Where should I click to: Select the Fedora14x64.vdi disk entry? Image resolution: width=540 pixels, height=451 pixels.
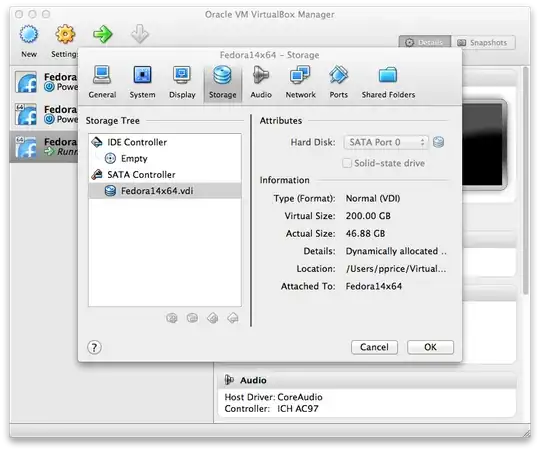(165, 191)
